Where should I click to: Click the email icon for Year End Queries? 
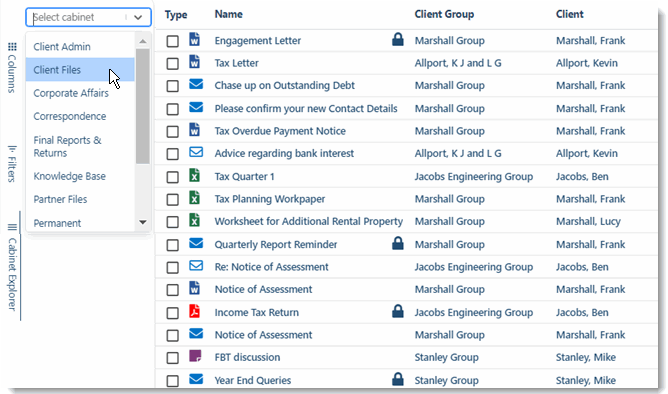pos(196,379)
